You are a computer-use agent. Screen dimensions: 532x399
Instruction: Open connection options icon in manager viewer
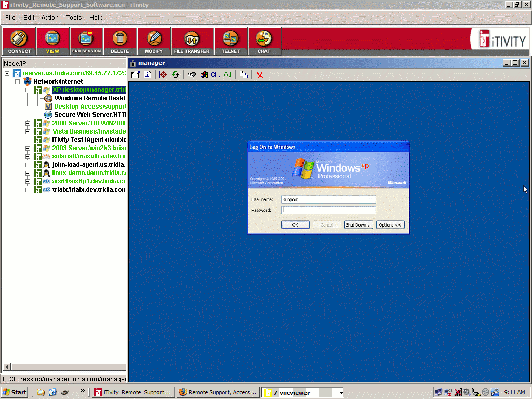136,75
